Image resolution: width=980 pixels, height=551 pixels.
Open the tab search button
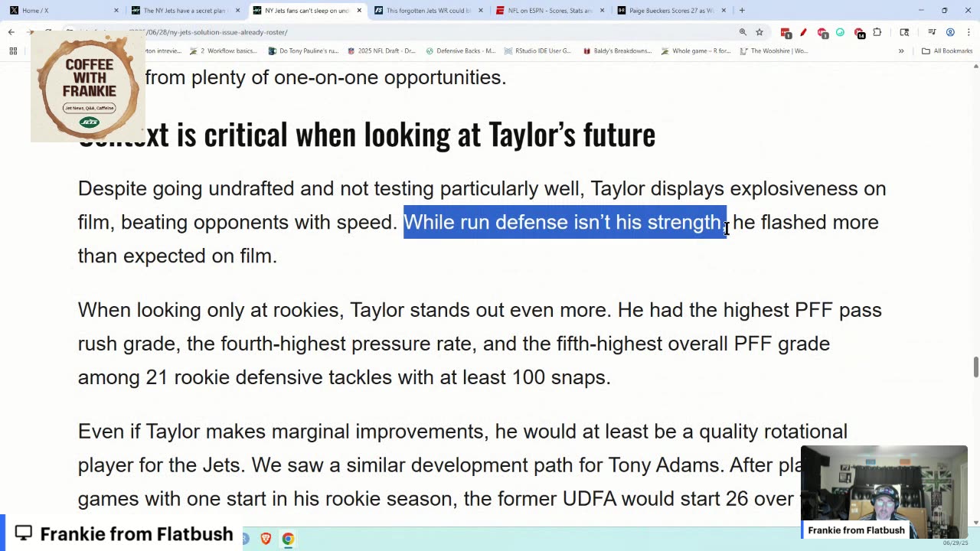click(904, 32)
